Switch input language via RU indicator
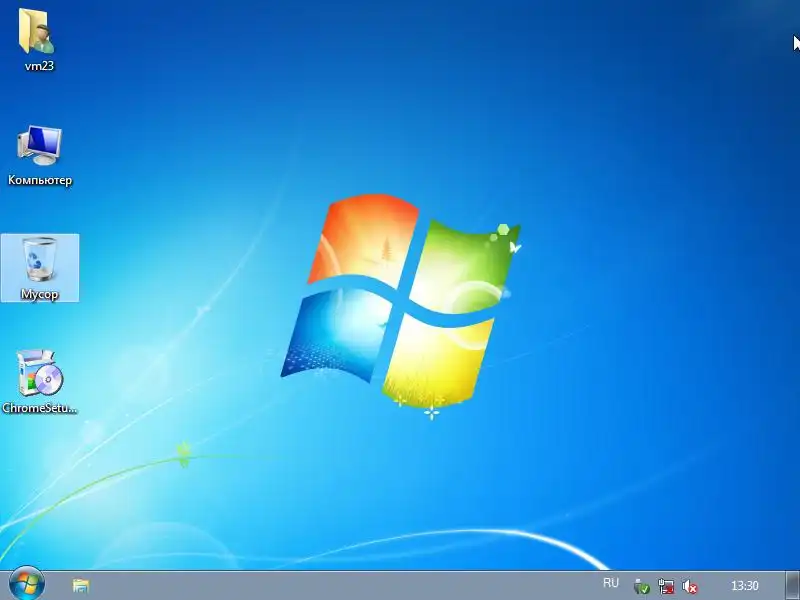Screen dimensions: 800x600 pos(611,583)
